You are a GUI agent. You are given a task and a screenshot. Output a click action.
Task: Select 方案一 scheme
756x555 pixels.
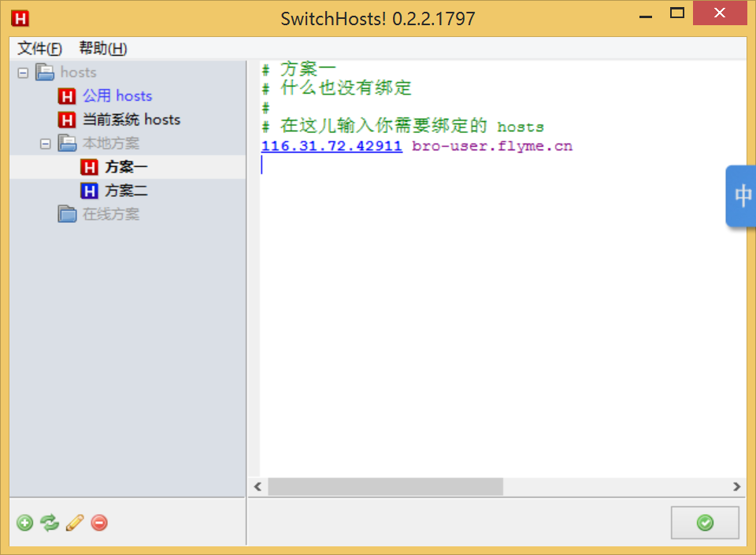tap(126, 167)
